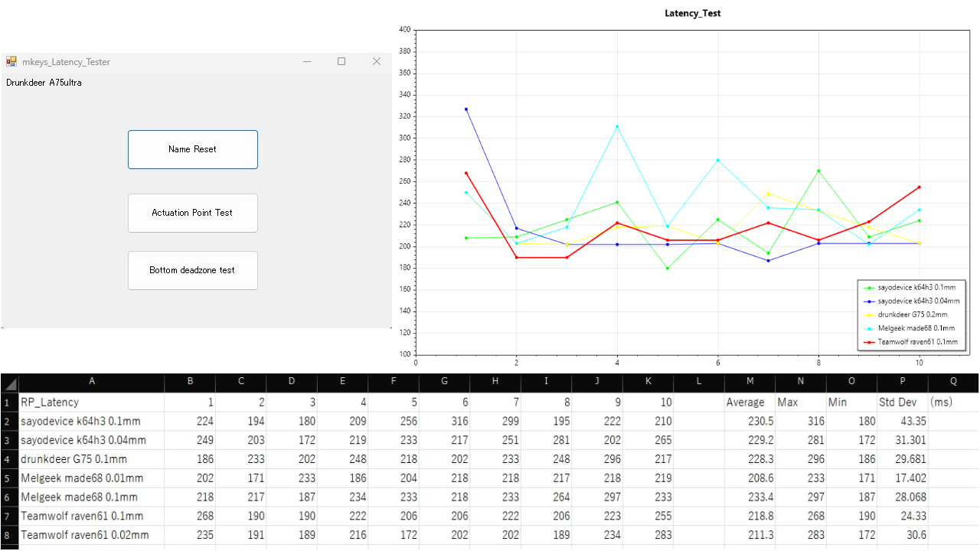Click legend entry sayodevice k64h3 0.04mm
Screen dimensions: 980x551
[911, 302]
